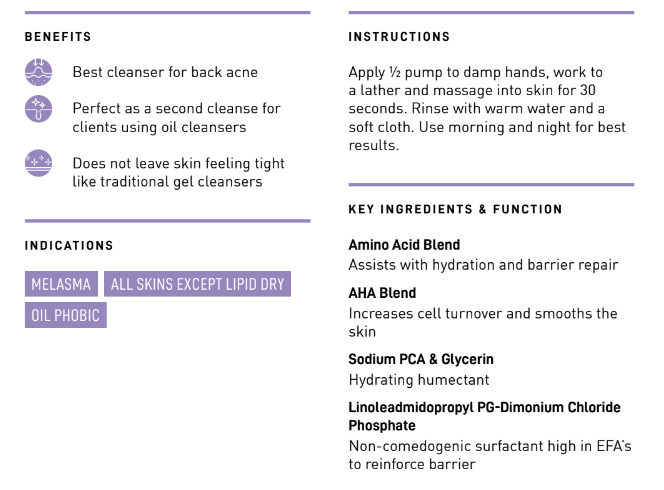The width and height of the screenshot is (664, 490).
Task: Click the "Amino Acid Blend" ingredient name
Action: [x=404, y=245]
